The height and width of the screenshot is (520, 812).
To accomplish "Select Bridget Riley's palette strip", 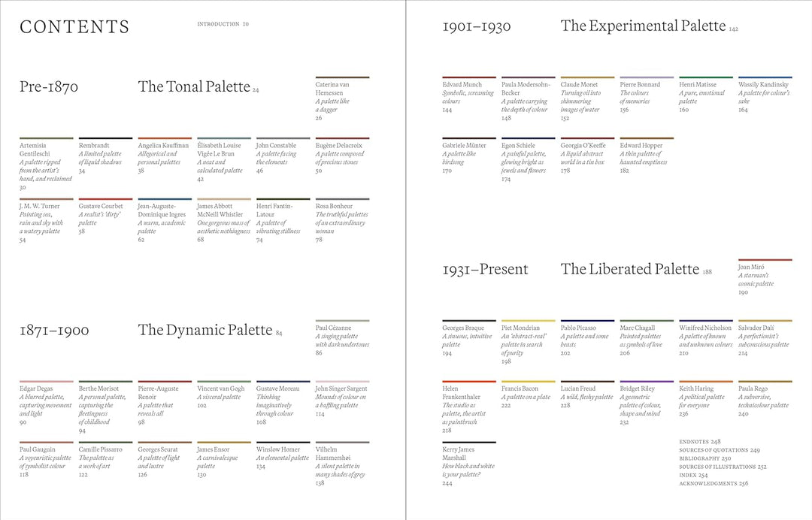I will coord(647,382).
